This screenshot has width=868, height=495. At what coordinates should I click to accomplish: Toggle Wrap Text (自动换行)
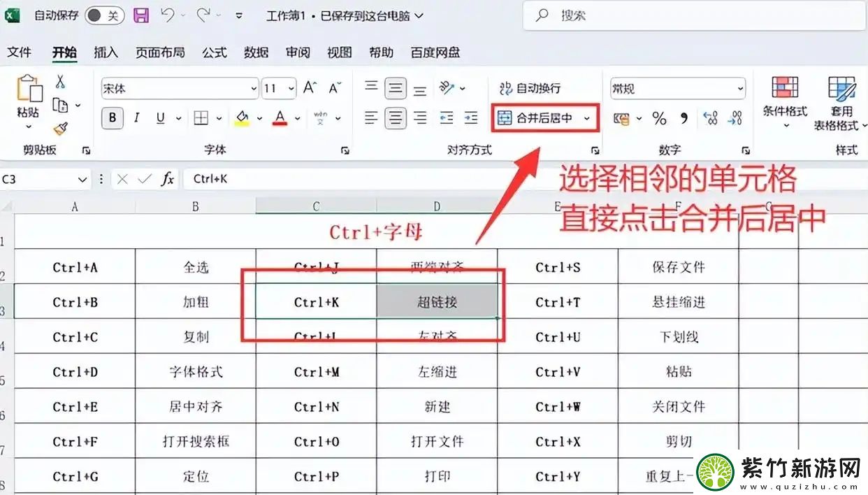point(530,88)
